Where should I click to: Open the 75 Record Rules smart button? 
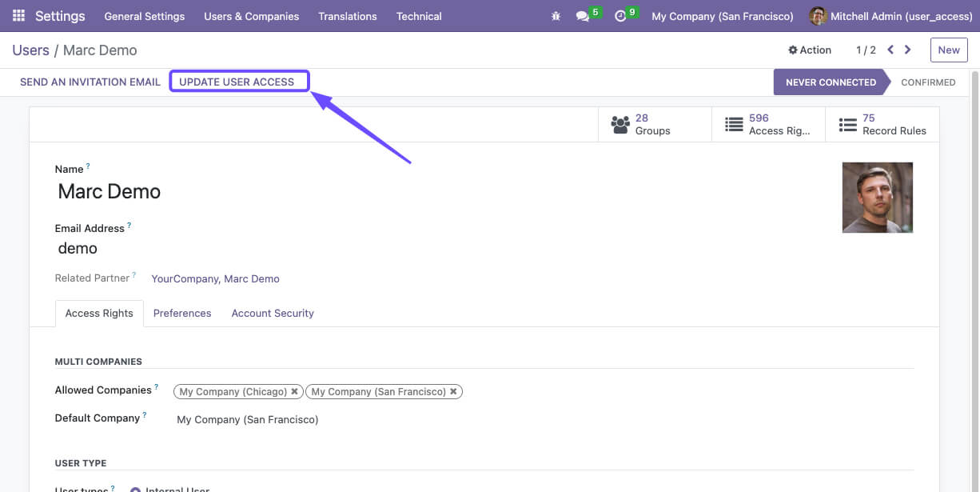(x=882, y=124)
